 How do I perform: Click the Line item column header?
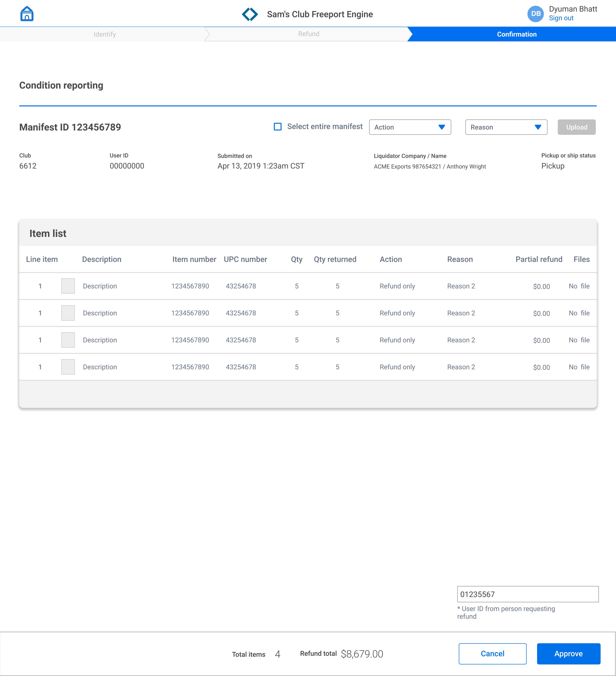pos(42,259)
